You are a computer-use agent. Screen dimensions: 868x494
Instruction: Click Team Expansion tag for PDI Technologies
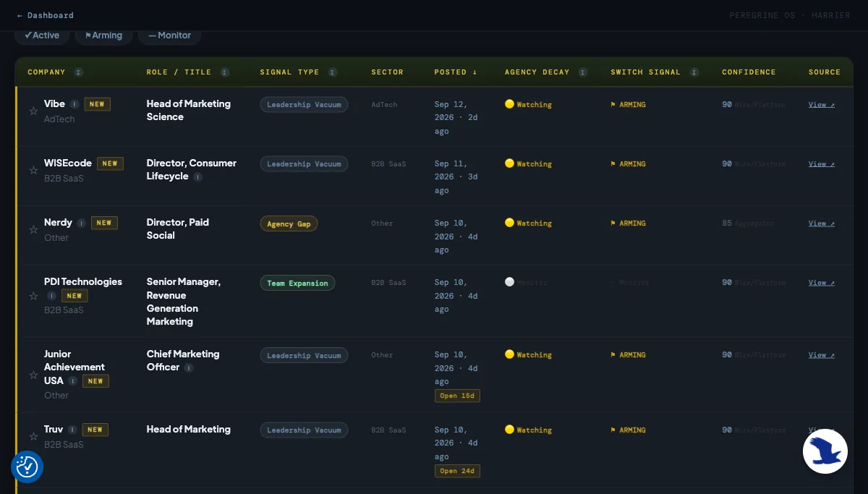coord(297,283)
